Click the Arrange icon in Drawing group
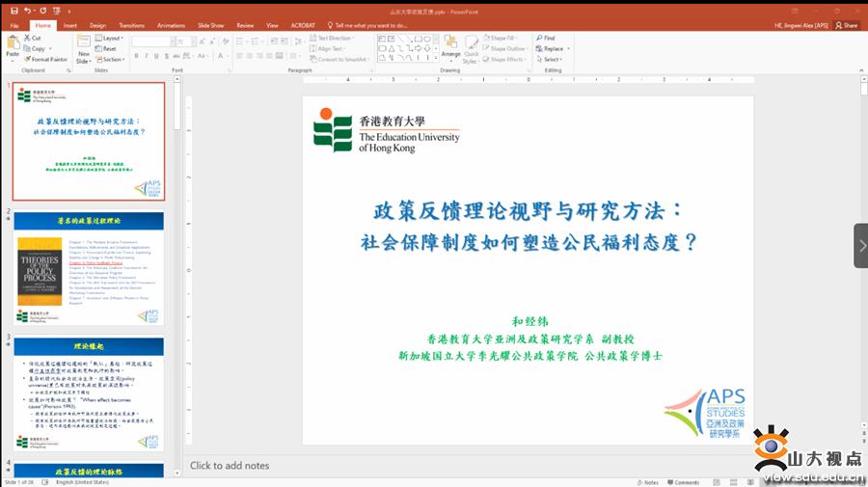Screen dimensions: 868x487 click(451, 46)
